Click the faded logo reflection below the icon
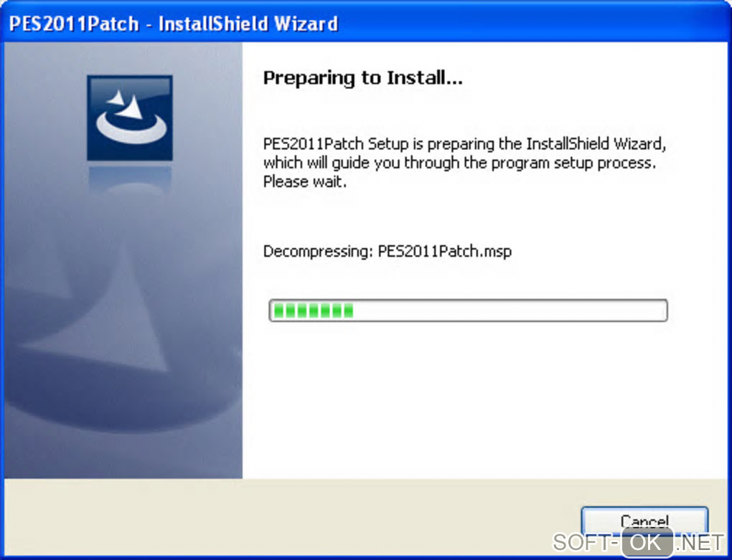This screenshot has height=560, width=732. pyautogui.click(x=130, y=179)
